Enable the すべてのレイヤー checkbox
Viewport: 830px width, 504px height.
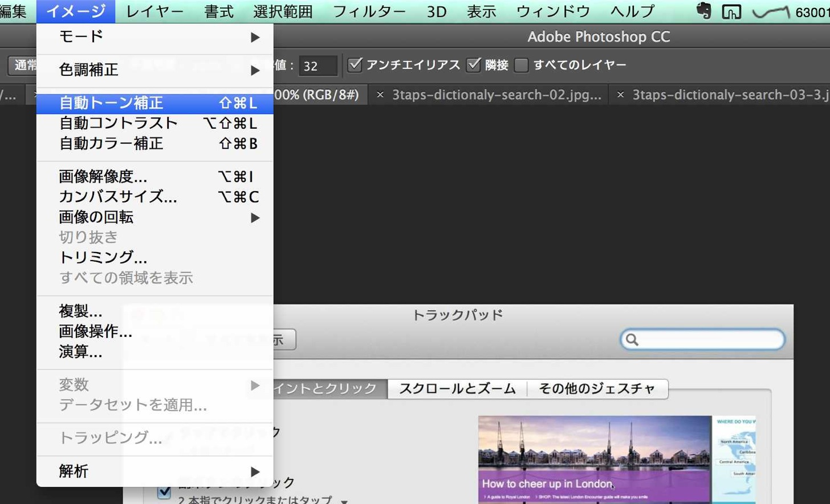click(x=521, y=65)
